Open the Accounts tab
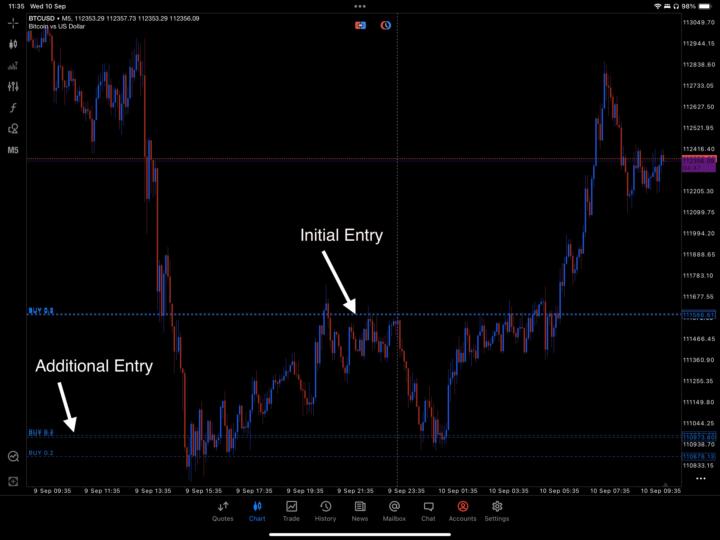 click(x=462, y=511)
